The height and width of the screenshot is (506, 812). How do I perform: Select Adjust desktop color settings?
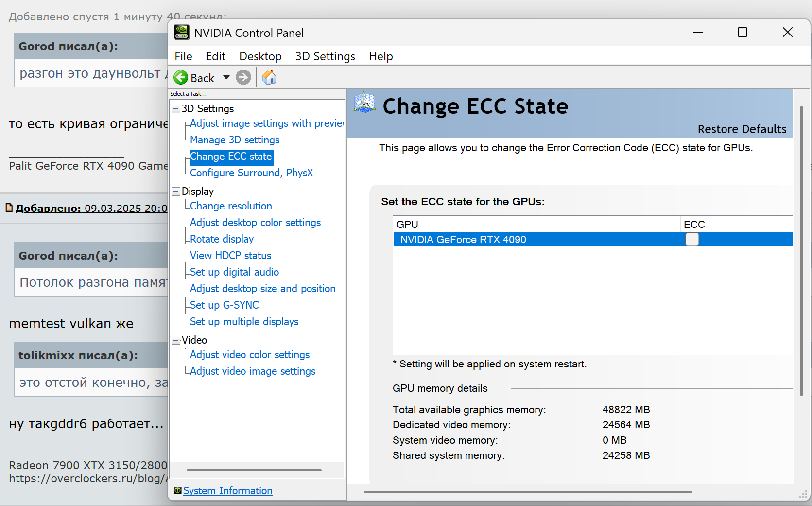(x=255, y=223)
